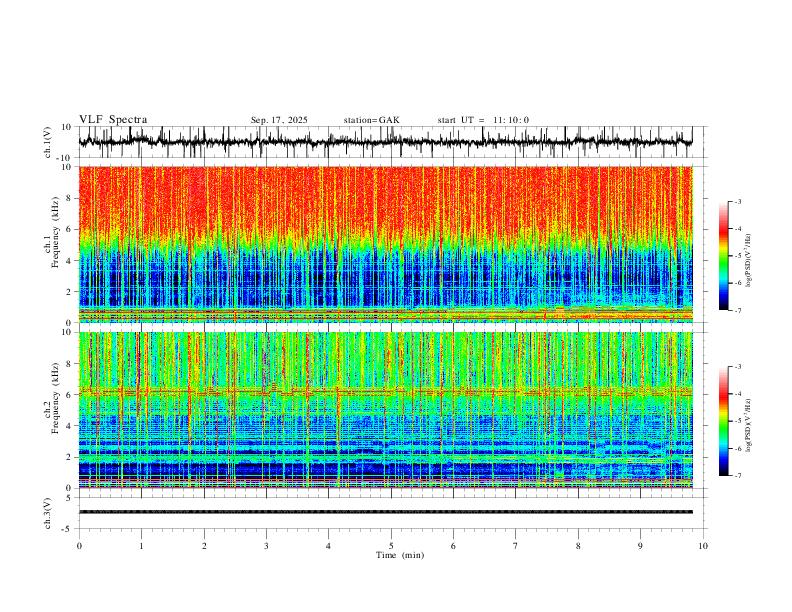The width and height of the screenshot is (792, 612).
Task: Click the ch.3 flat black trace
Action: 386,512
